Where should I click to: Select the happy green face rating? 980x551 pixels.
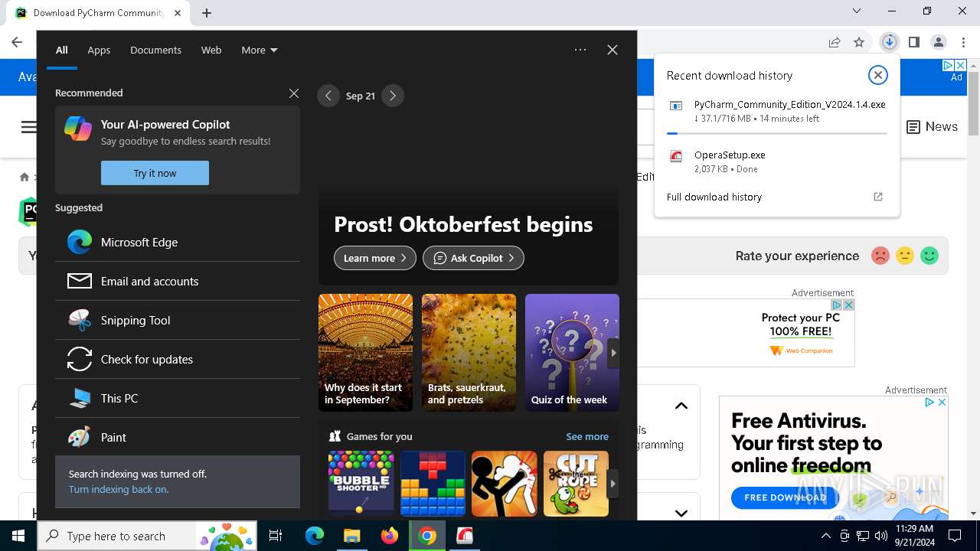(929, 256)
